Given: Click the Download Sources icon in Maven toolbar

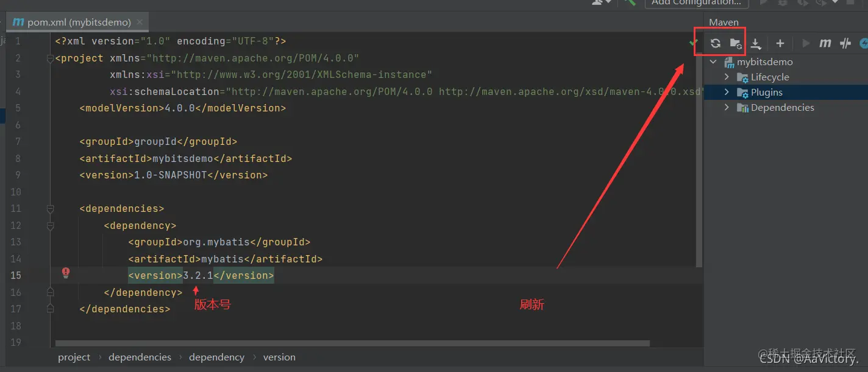Looking at the screenshot, I should (756, 43).
